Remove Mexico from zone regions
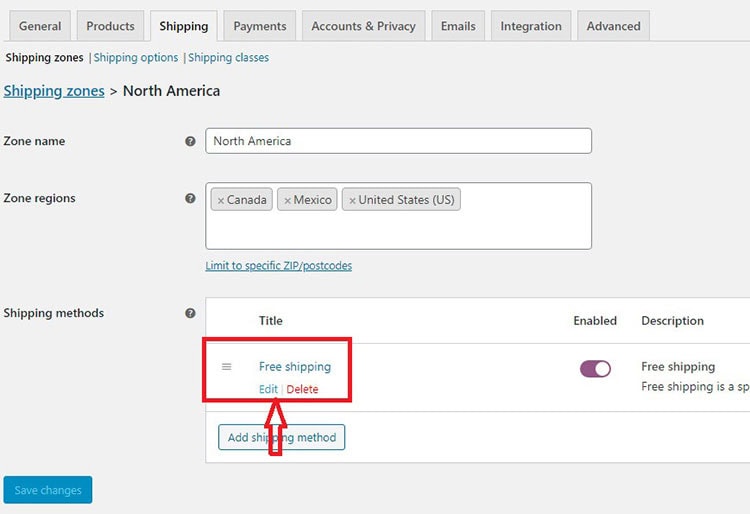This screenshot has width=750, height=514. [287, 201]
